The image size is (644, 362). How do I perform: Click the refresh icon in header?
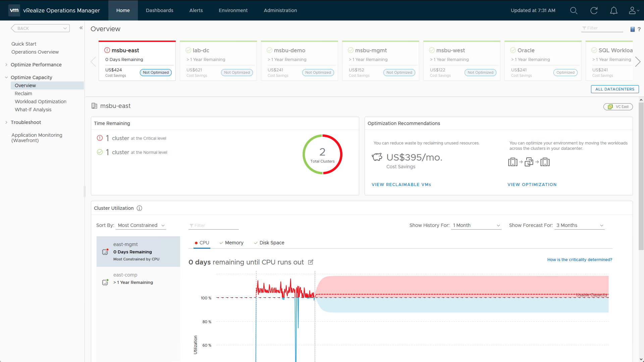tap(594, 10)
